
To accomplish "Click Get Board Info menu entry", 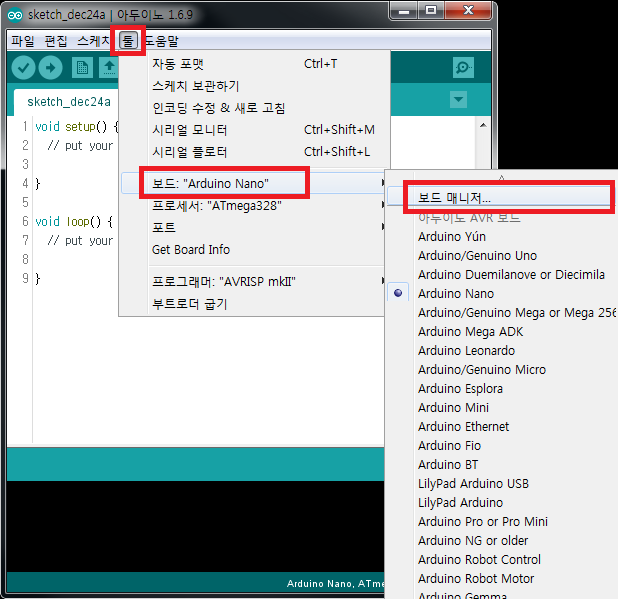I will [x=253, y=249].
